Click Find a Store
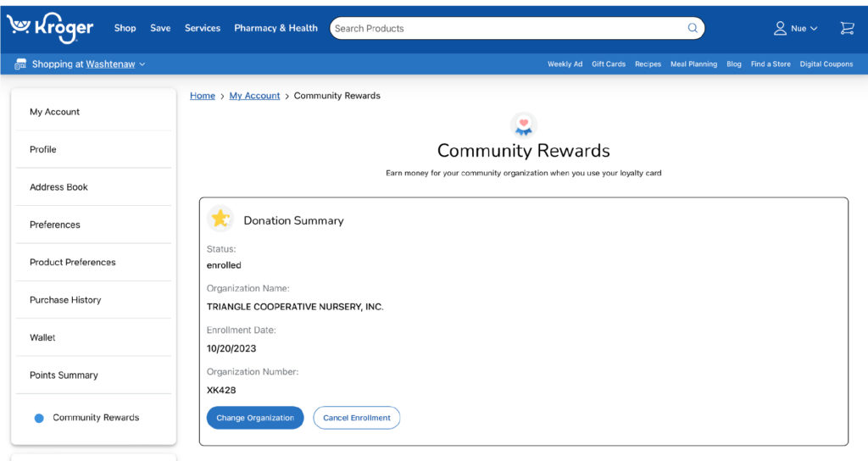 [x=771, y=64]
